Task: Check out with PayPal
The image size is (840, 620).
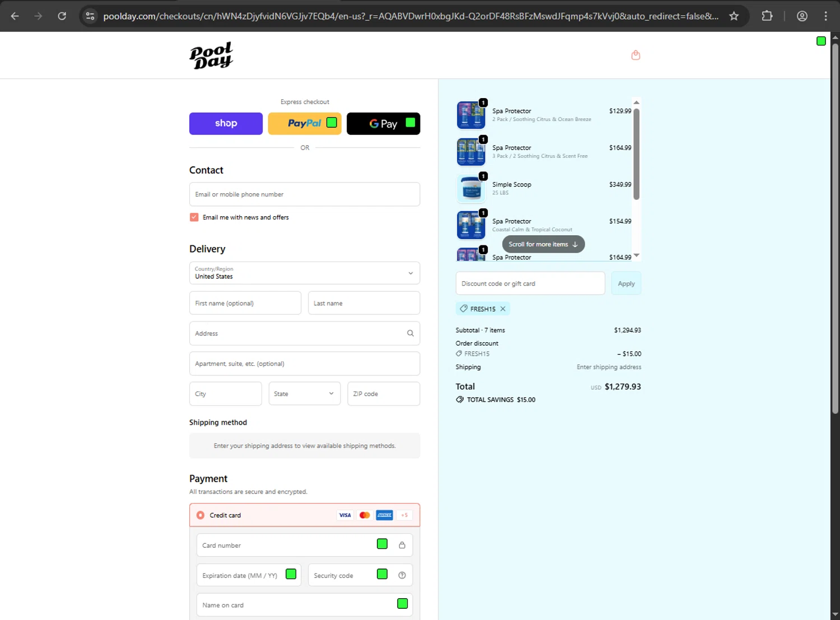Action: pos(305,124)
